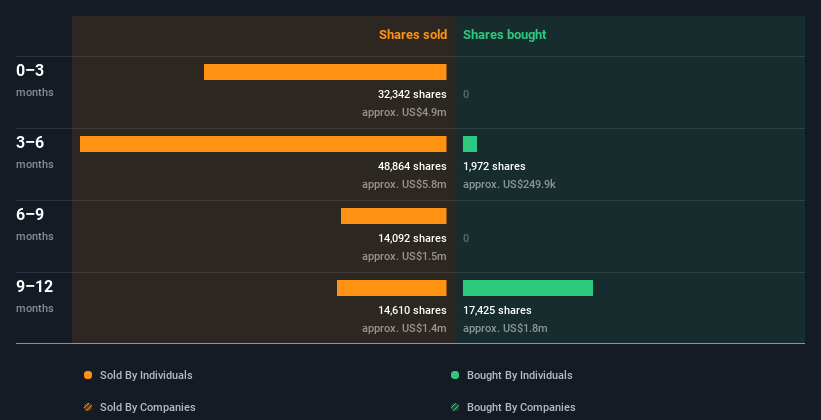The width and height of the screenshot is (821, 420).
Task: Click the 'approx. US$1.5m' value
Action: pyautogui.click(x=404, y=257)
